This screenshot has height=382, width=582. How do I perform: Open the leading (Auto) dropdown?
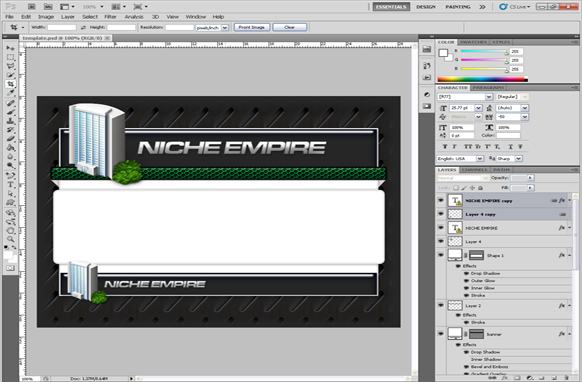coord(524,108)
